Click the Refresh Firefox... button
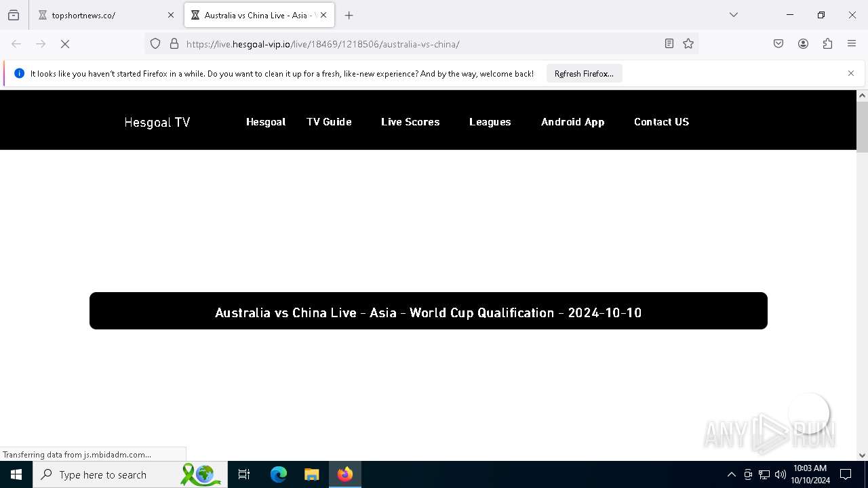The height and width of the screenshot is (488, 868). (x=584, y=74)
